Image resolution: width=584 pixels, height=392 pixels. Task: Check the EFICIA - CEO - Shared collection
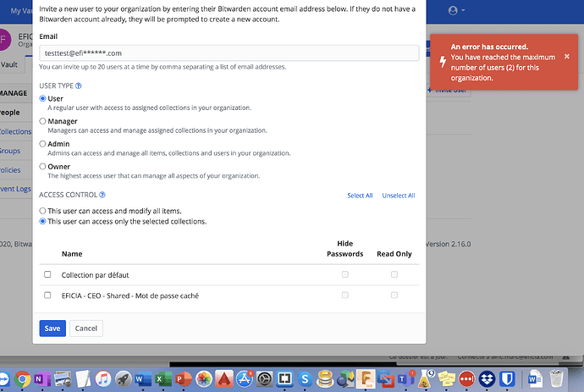click(x=47, y=295)
